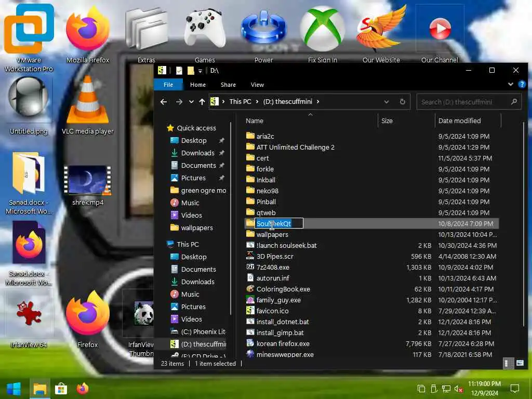Image resolution: width=532 pixels, height=399 pixels.
Task: Open Our Channel desktop shortcut
Action: (440, 34)
